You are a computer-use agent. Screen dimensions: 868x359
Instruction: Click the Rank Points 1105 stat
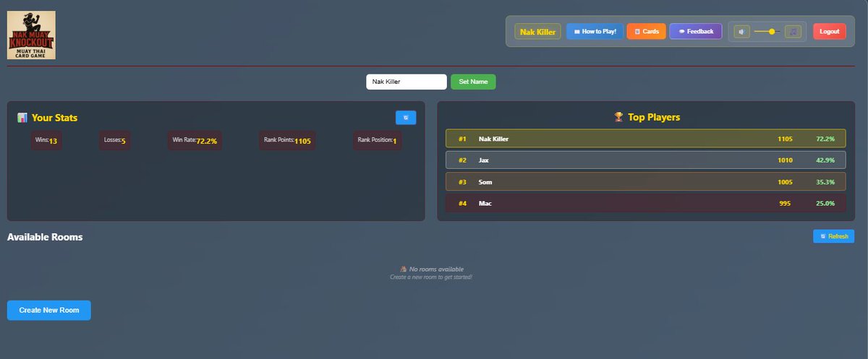click(287, 140)
